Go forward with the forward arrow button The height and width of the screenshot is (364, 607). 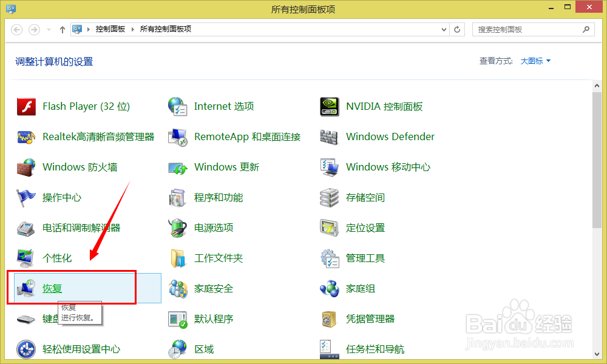click(x=34, y=30)
